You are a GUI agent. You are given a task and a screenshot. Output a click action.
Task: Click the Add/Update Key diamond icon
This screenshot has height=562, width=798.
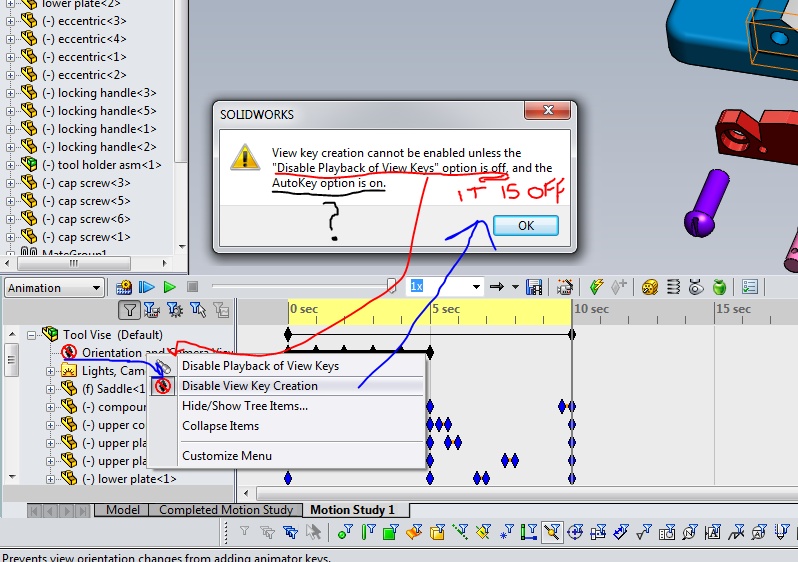click(x=618, y=288)
